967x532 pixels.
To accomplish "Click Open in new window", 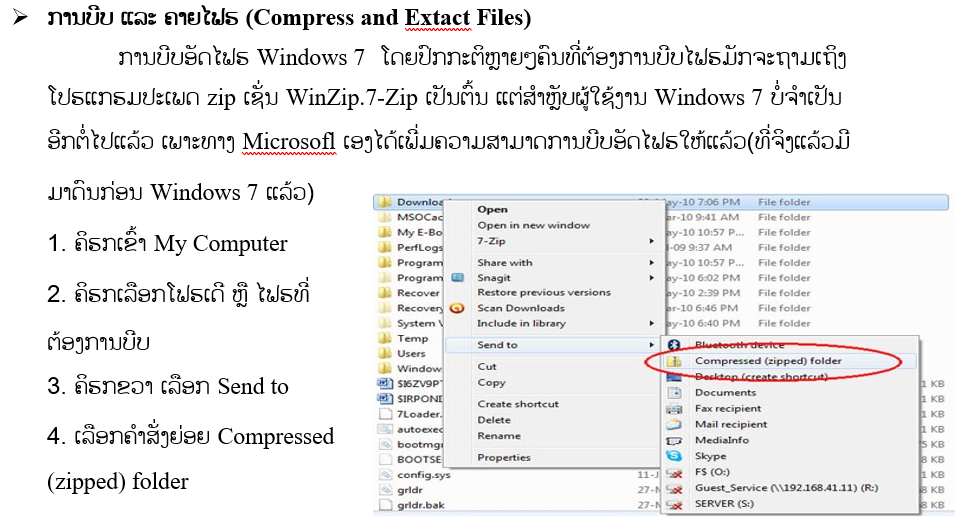I will pos(533,225).
